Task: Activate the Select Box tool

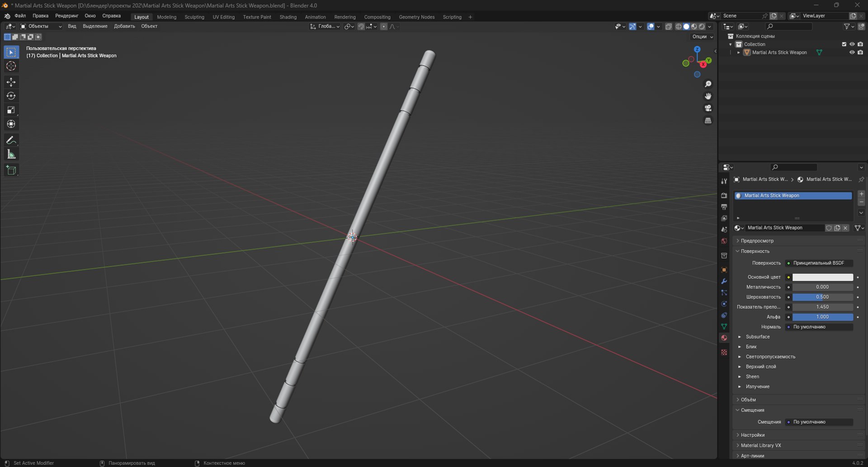Action: point(11,52)
